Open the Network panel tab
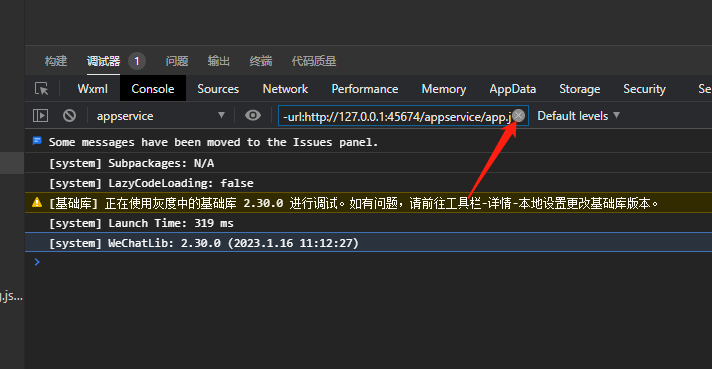Image resolution: width=712 pixels, height=369 pixels. (285, 89)
